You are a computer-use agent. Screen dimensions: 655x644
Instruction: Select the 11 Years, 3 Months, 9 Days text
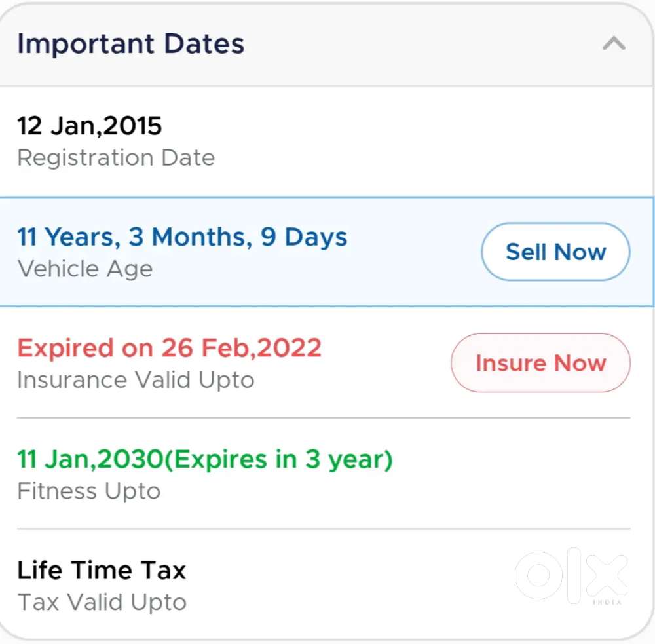(182, 237)
